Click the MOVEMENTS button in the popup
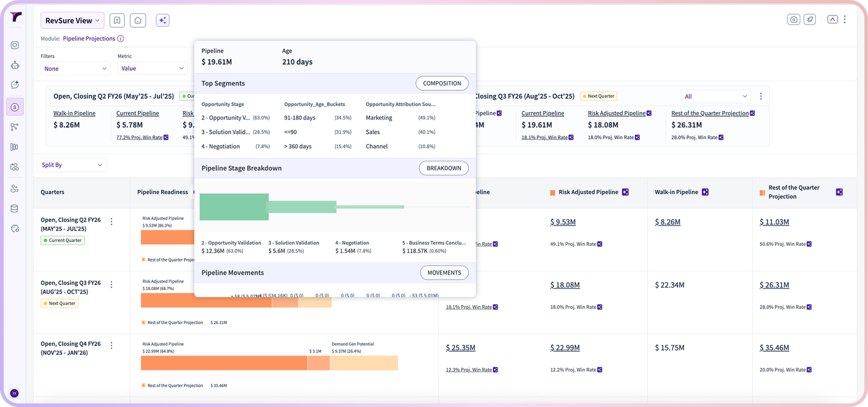Screen dimensions: 868x407 [445, 273]
